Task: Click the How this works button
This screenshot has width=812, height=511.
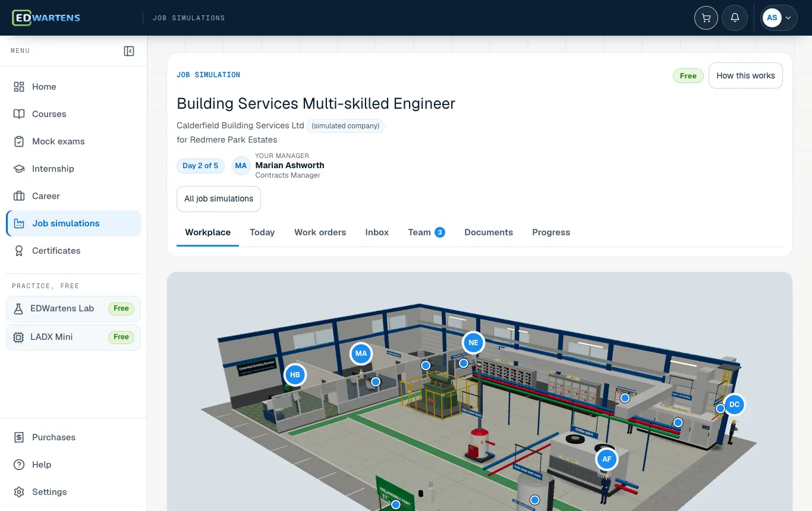Action: coord(745,75)
